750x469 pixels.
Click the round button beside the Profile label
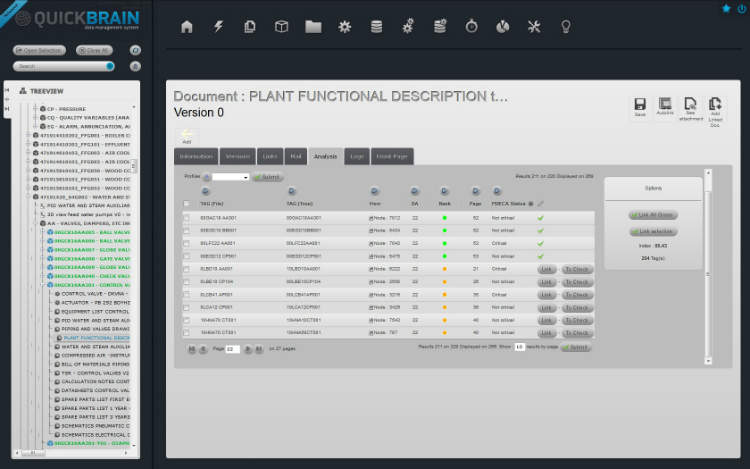207,177
